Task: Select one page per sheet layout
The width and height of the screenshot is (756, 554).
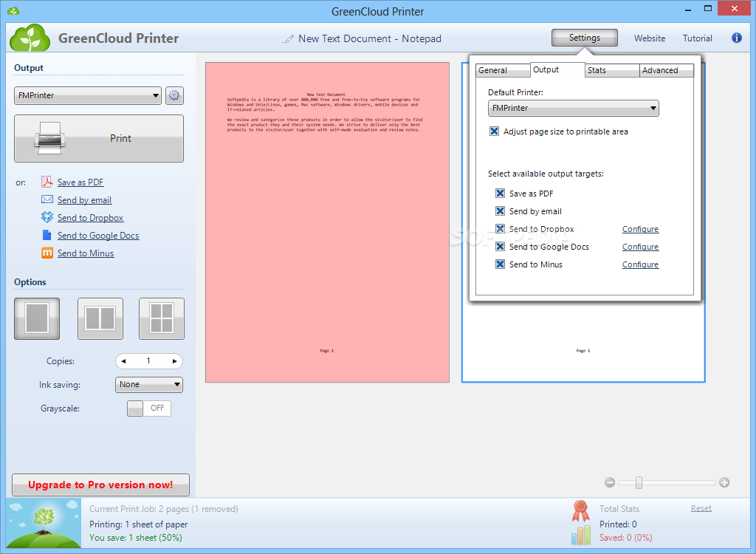Action: [x=37, y=318]
